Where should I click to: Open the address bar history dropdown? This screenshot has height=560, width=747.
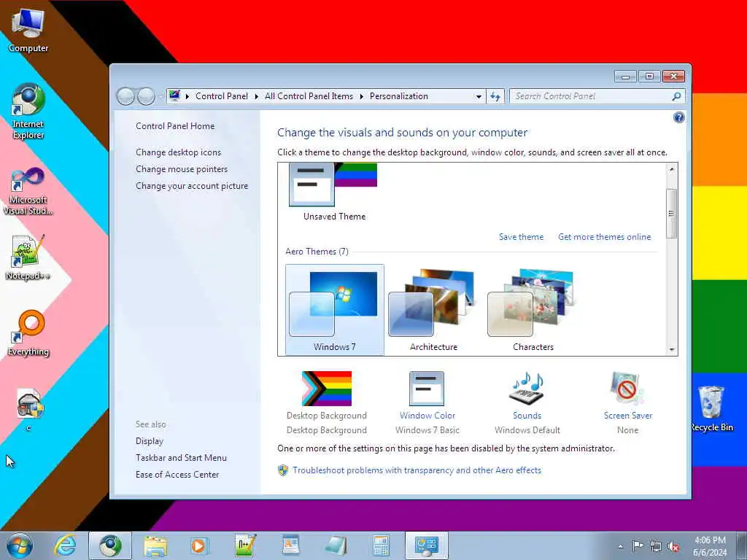pyautogui.click(x=479, y=96)
